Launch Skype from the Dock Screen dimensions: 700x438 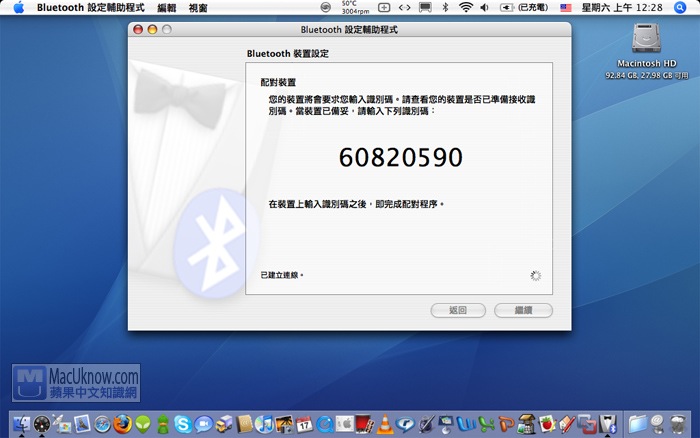point(183,424)
